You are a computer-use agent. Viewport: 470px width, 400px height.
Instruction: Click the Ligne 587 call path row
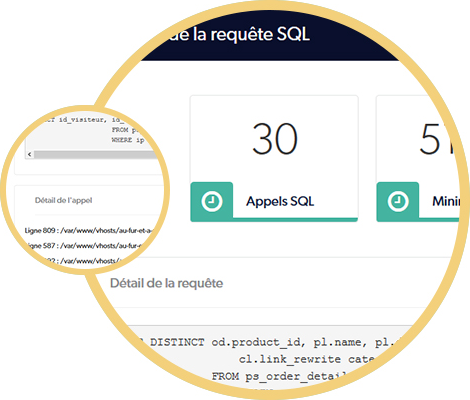(x=85, y=246)
